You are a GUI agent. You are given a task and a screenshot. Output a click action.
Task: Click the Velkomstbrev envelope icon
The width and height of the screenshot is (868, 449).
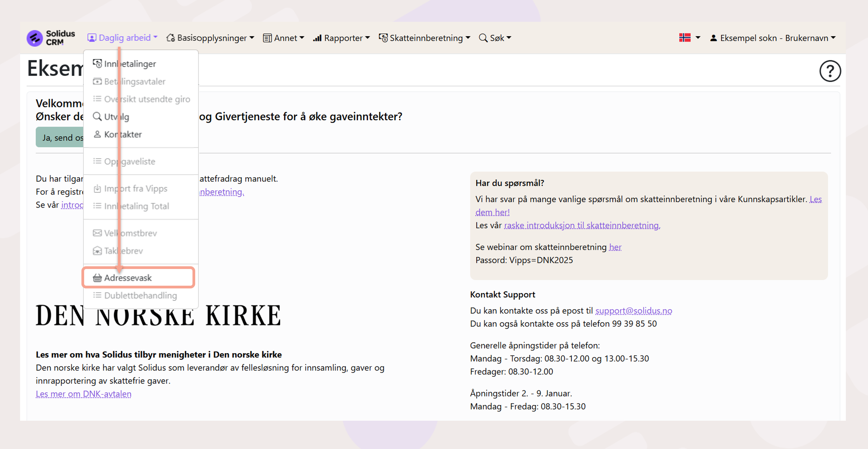point(97,233)
